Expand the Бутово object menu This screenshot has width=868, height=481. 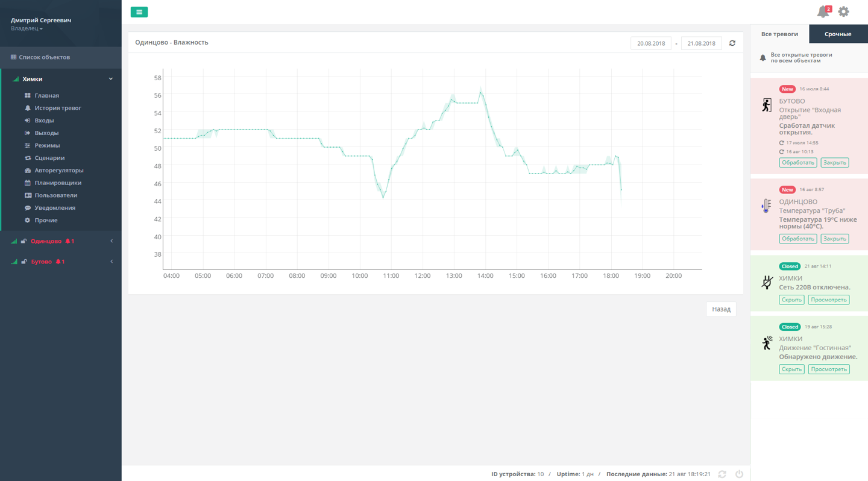click(111, 262)
